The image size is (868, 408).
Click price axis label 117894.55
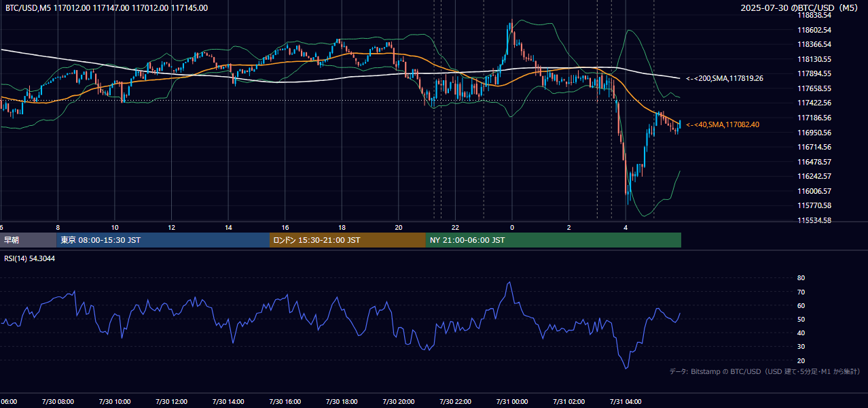click(x=814, y=73)
